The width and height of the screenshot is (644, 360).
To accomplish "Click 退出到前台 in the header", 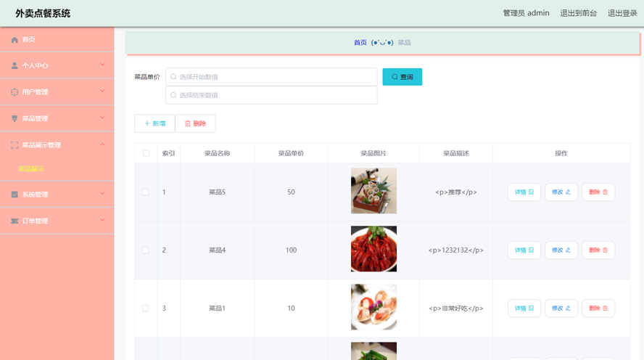I will point(578,13).
